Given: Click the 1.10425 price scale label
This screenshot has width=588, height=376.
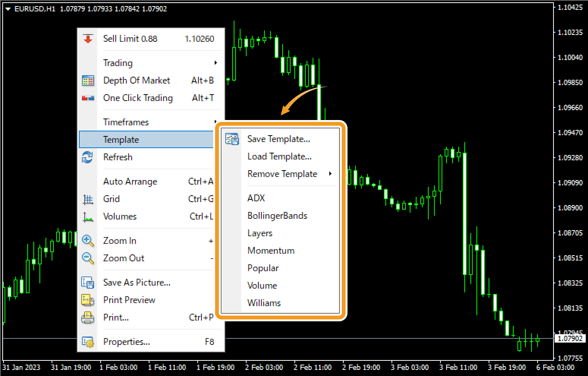Looking at the screenshot, I should (570, 7).
